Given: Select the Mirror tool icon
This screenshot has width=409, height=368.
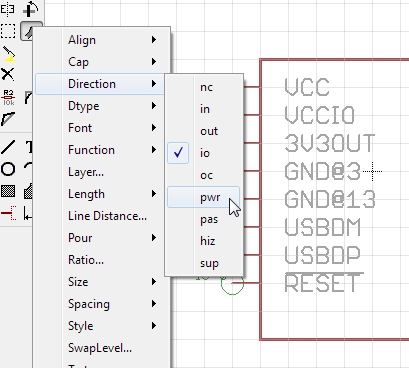Looking at the screenshot, I should point(7,9).
